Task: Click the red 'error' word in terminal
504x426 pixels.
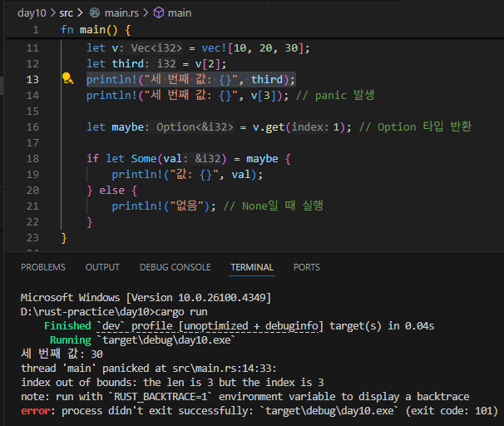Action: click(36, 411)
